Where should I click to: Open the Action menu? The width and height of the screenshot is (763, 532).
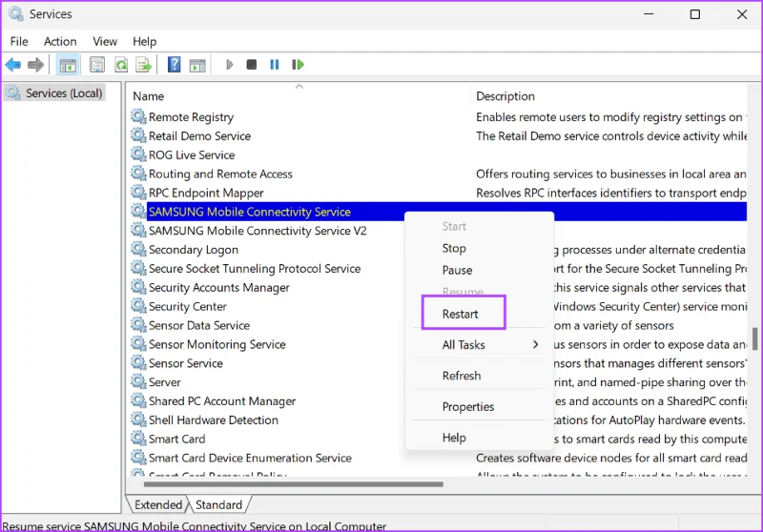click(x=60, y=41)
